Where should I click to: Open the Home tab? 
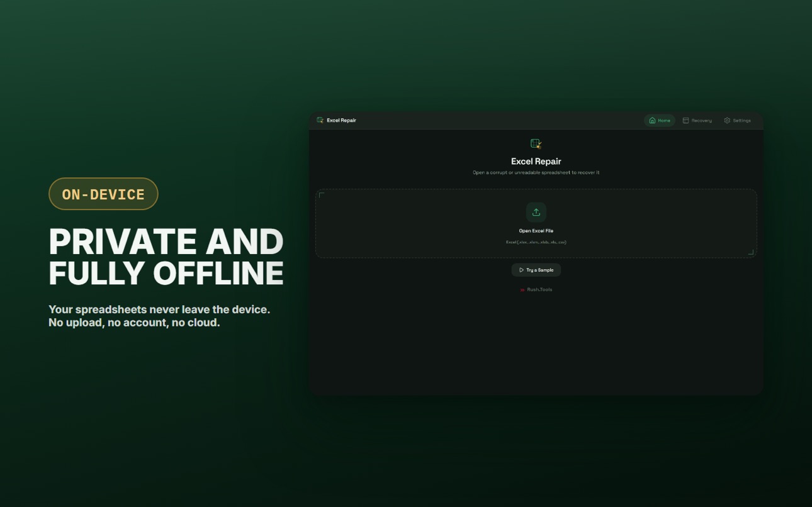coord(660,120)
